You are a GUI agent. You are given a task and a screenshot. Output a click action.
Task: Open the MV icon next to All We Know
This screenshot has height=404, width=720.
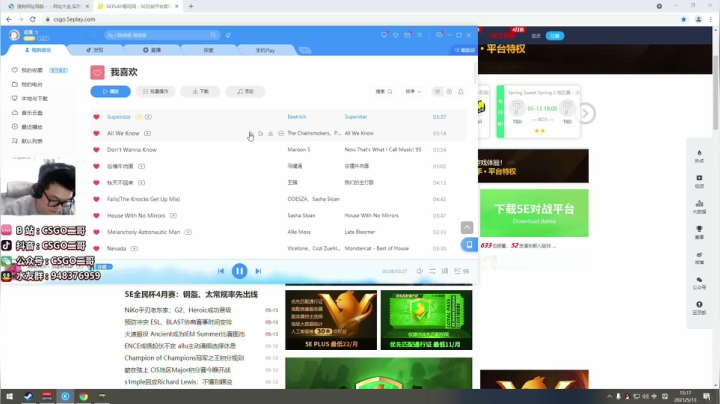(147, 133)
